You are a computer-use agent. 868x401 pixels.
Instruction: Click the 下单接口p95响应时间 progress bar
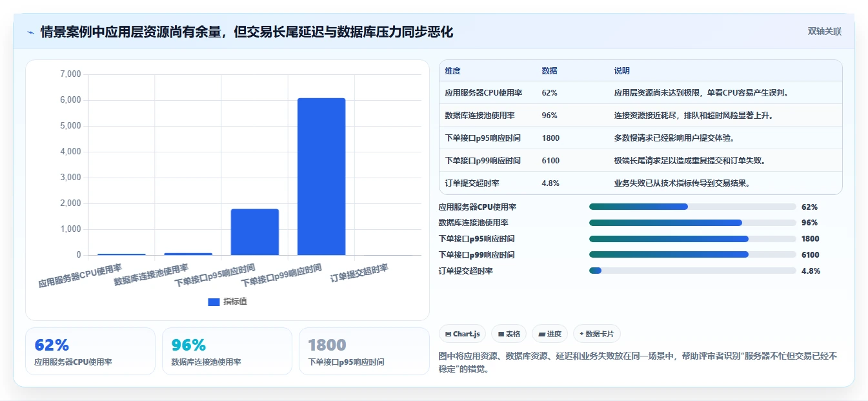692,239
